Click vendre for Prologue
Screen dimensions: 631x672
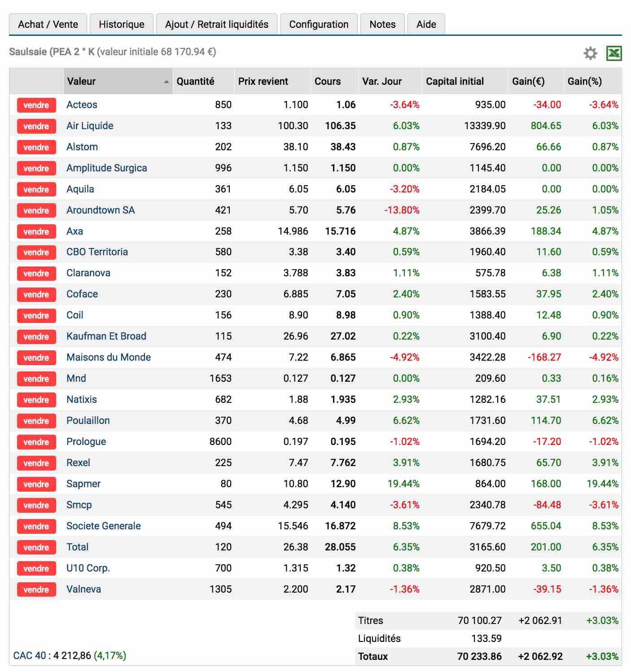pos(36,442)
